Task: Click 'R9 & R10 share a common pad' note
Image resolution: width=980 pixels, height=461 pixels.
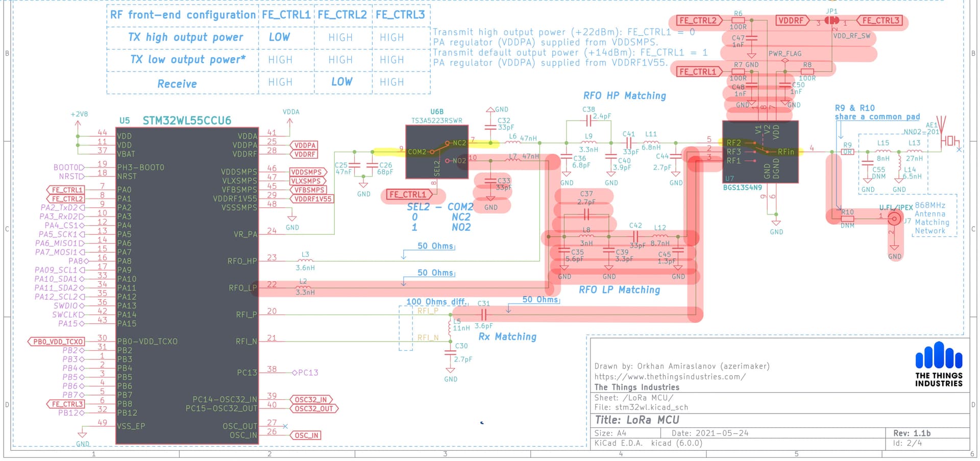Action: click(877, 112)
